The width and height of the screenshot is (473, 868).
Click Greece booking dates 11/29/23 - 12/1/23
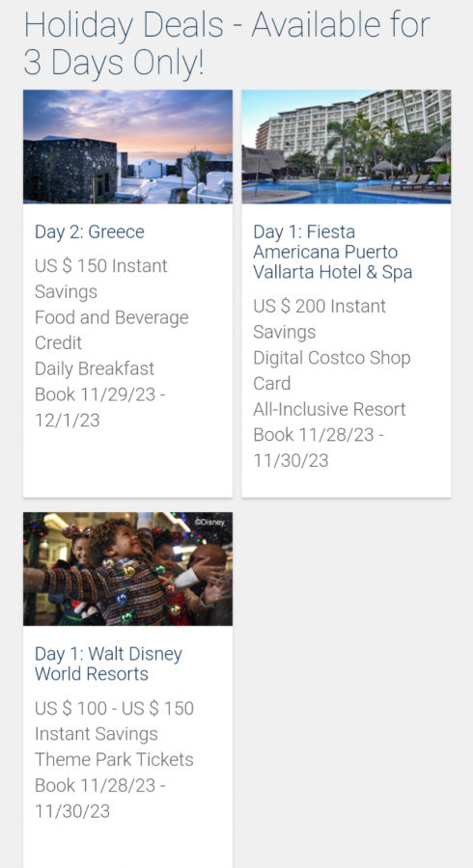(x=100, y=407)
